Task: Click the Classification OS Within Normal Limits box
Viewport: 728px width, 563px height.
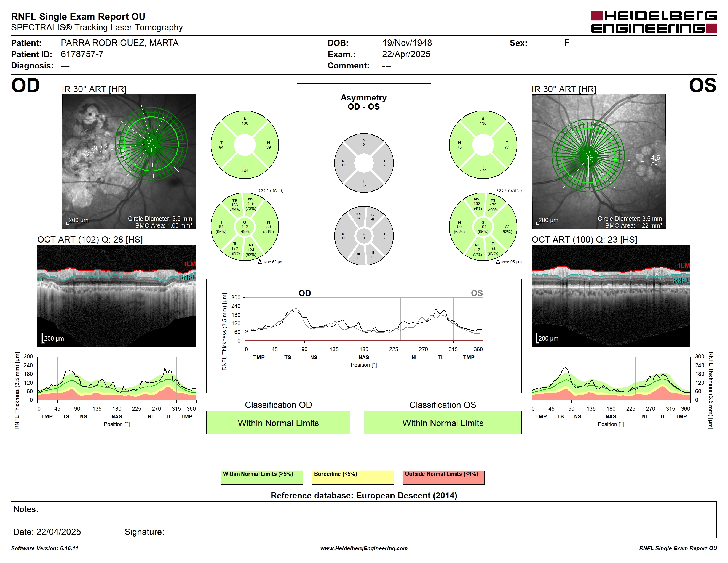Action: pos(442,423)
